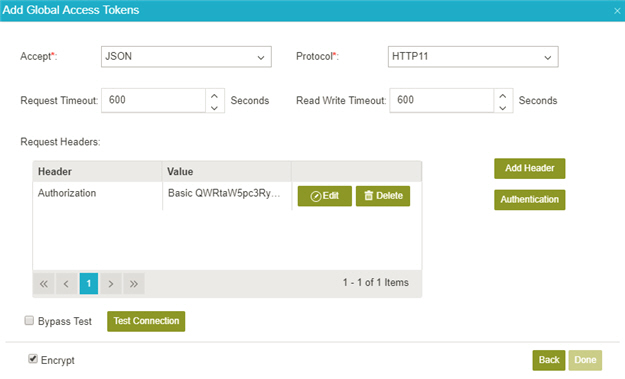Go to last page of headers
Screen dimensions: 625x379
(134, 284)
